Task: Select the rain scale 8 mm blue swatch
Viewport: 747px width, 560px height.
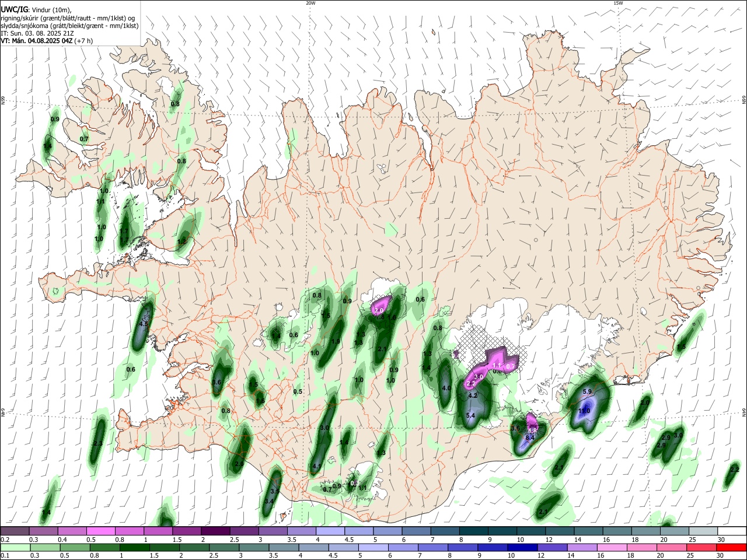Action: (462, 547)
